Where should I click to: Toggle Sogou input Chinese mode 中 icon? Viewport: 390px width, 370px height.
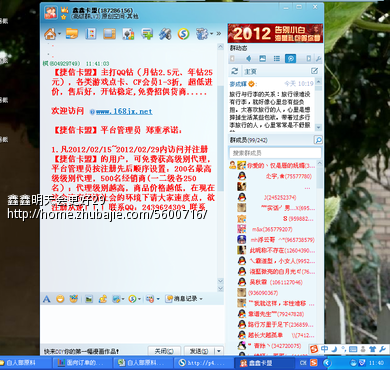click(x=324, y=349)
